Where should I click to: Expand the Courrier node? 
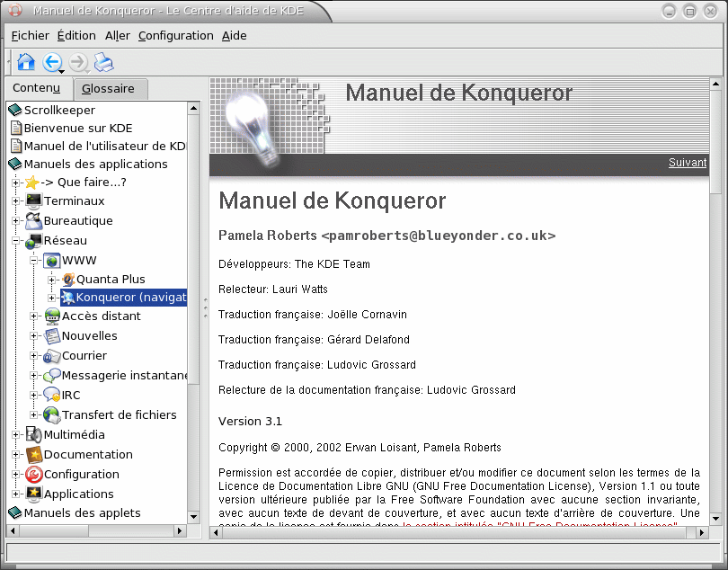(33, 356)
